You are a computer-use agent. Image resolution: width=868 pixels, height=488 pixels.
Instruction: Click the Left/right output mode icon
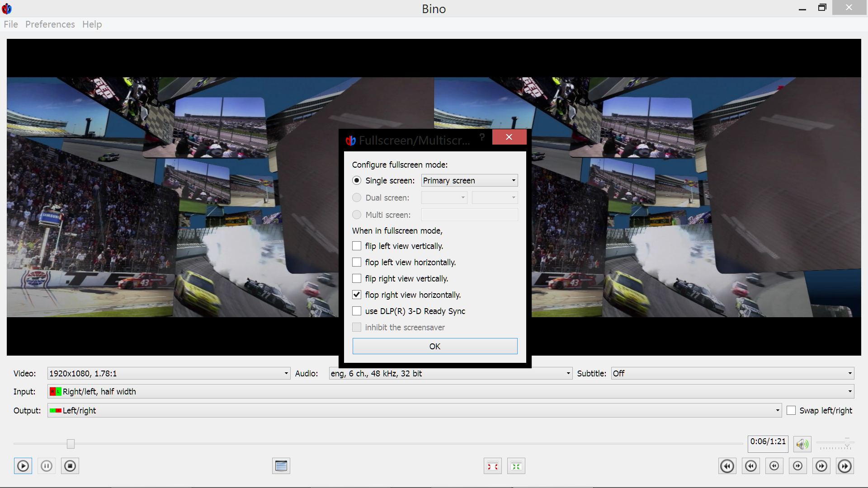pyautogui.click(x=55, y=411)
